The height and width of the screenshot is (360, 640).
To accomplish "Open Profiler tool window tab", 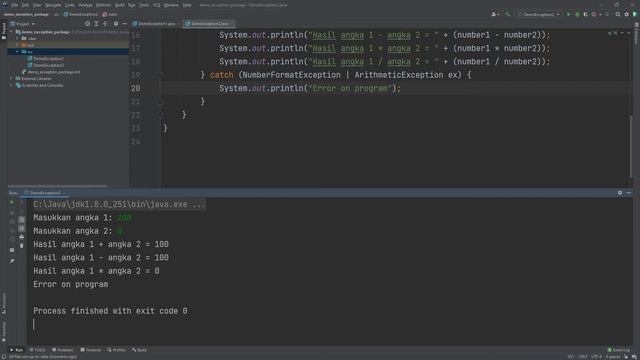I will [116, 350].
